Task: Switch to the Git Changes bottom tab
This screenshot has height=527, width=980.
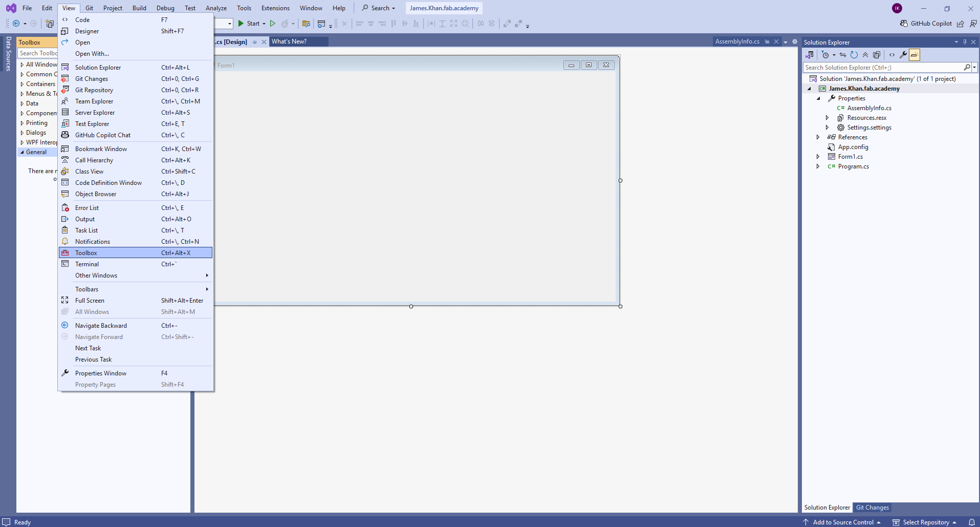Action: point(873,508)
